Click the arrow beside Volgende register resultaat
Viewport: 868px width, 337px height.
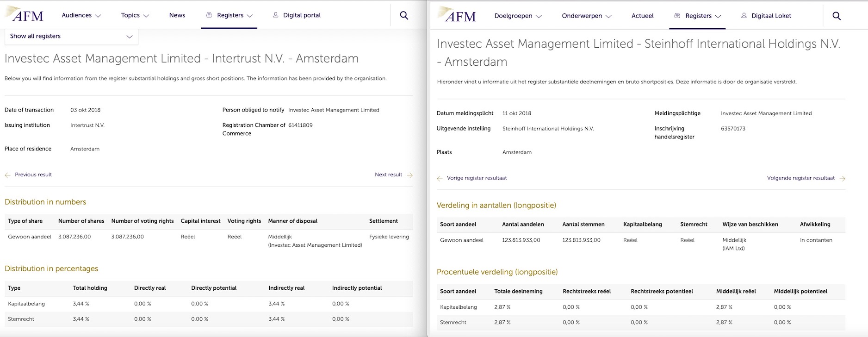pyautogui.click(x=843, y=178)
